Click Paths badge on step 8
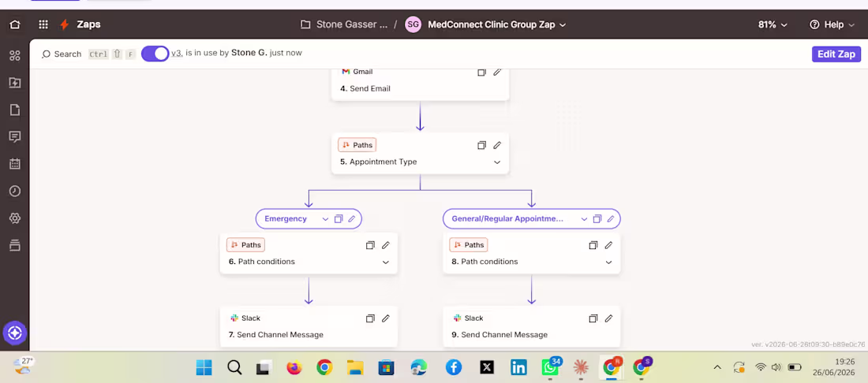The width and height of the screenshot is (868, 383). tap(468, 245)
